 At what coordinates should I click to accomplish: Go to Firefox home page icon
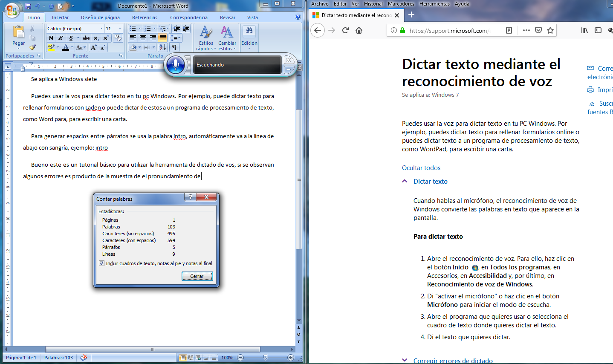[359, 30]
